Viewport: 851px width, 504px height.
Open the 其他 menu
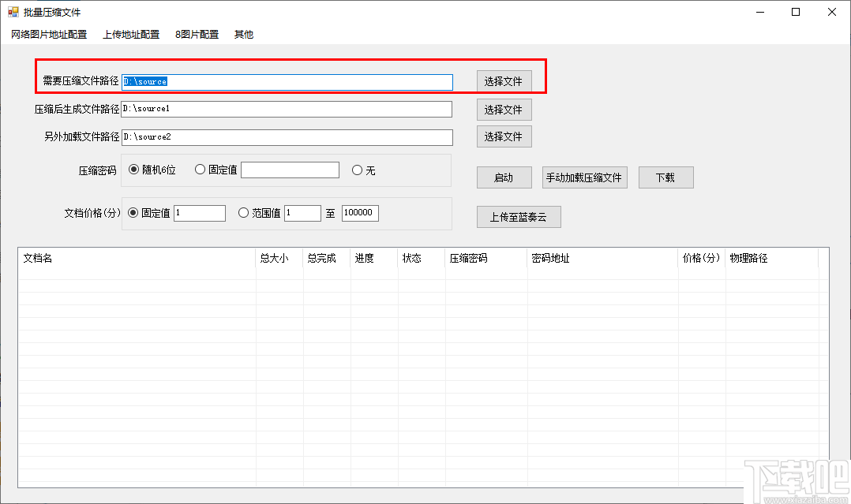pyautogui.click(x=243, y=34)
